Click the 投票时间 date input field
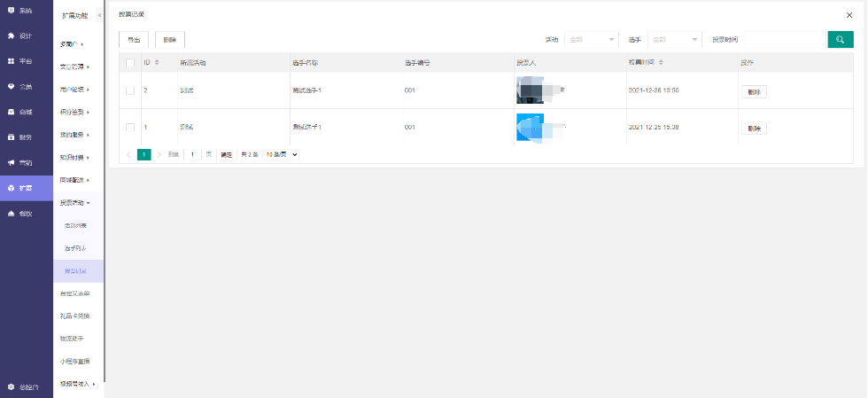 (x=785, y=40)
